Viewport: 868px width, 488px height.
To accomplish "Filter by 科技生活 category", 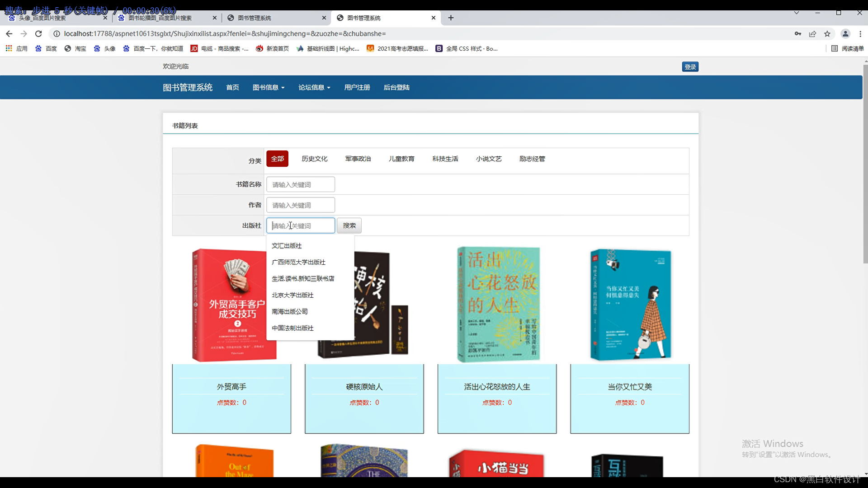I will click(445, 159).
